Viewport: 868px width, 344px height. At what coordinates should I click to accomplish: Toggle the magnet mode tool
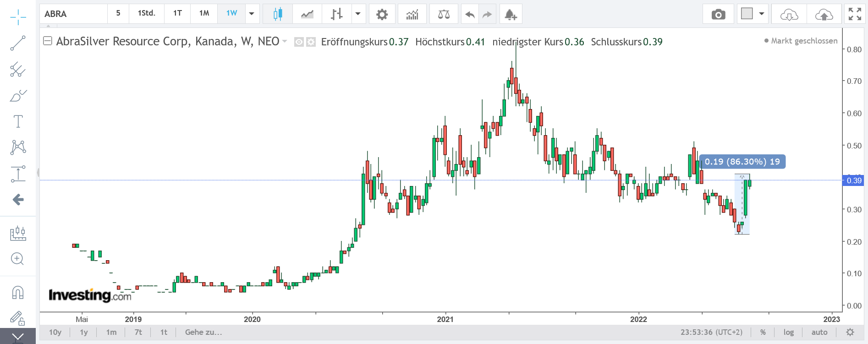coord(18,292)
